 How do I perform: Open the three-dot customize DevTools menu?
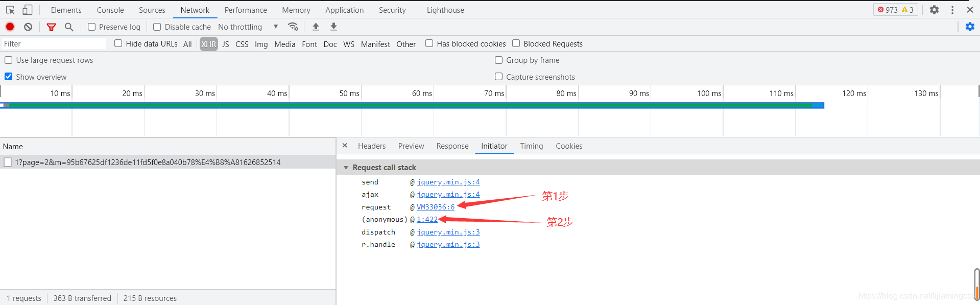click(x=952, y=10)
